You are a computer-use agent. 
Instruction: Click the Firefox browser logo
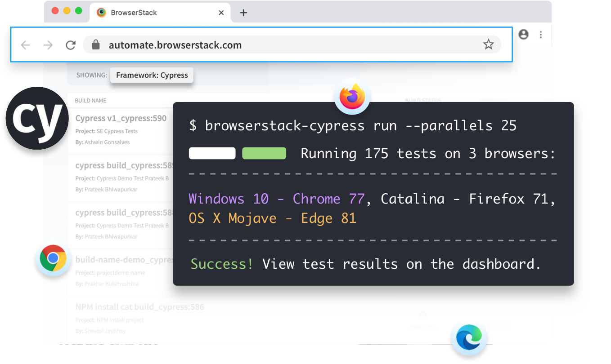coord(352,97)
